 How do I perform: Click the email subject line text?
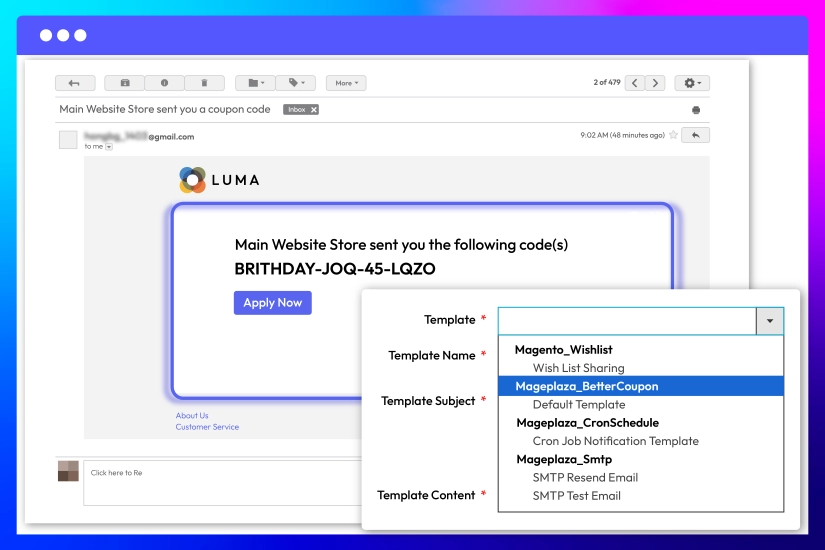[165, 109]
